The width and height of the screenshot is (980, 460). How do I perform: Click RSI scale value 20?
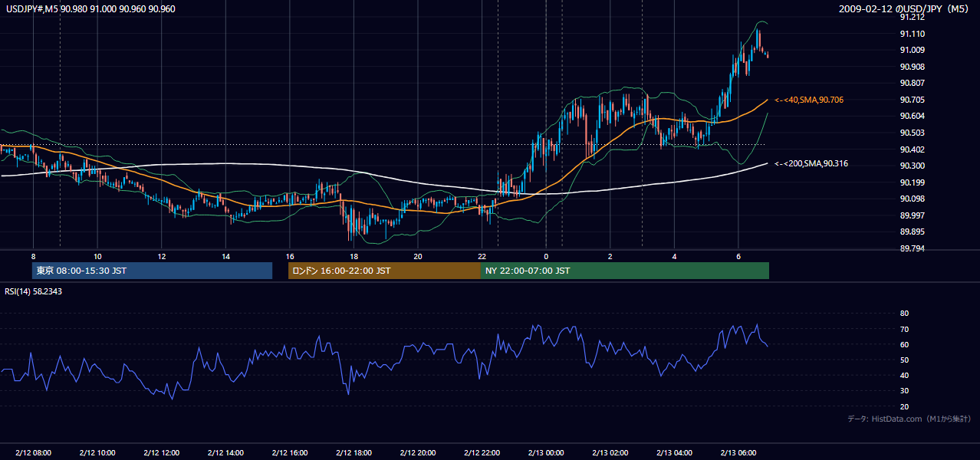pos(904,406)
